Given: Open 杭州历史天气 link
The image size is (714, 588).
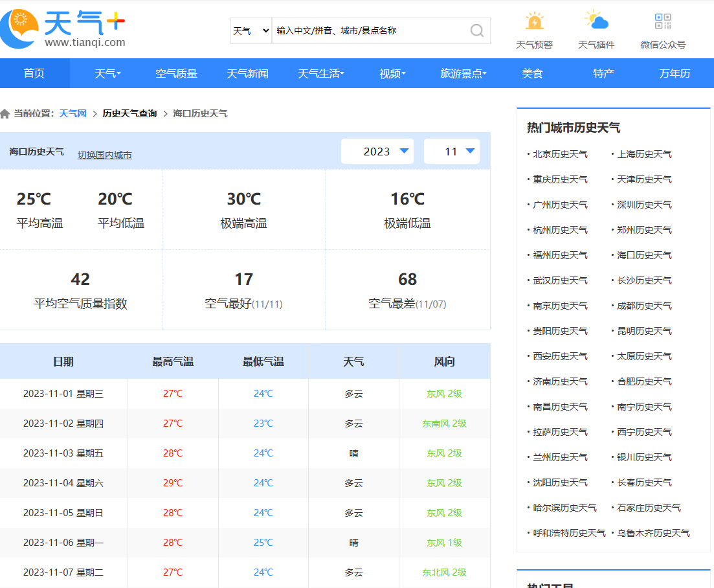Looking at the screenshot, I should [560, 230].
